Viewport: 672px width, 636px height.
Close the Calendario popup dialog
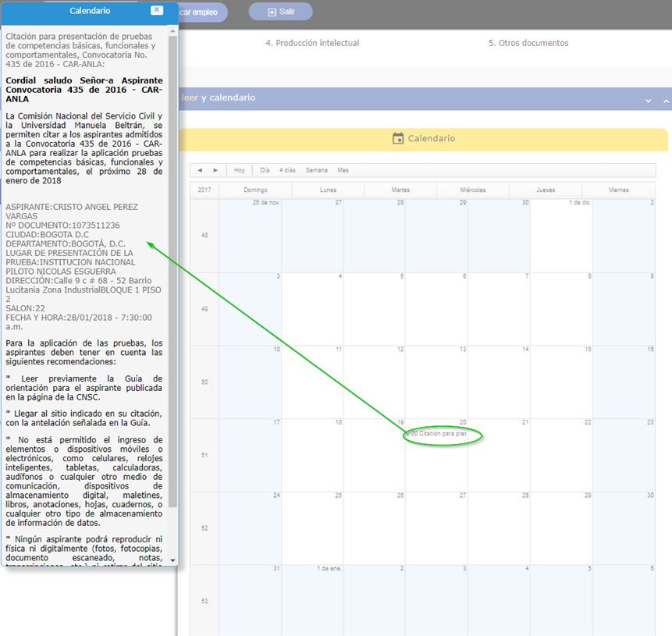pos(157,11)
